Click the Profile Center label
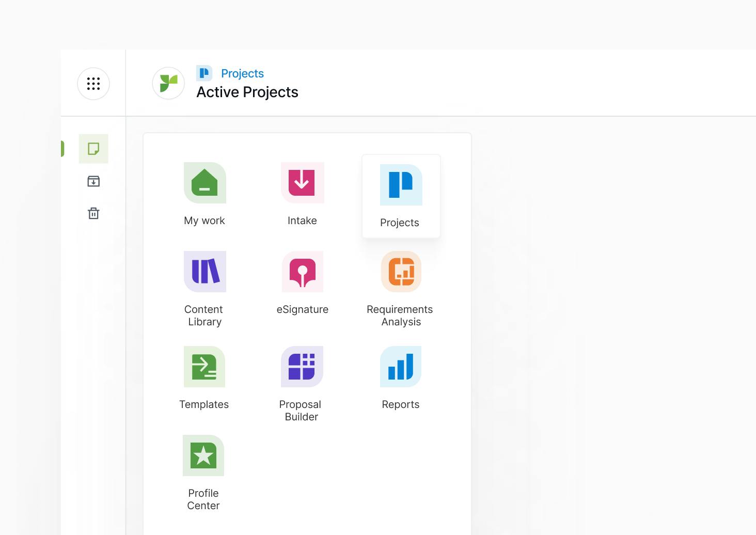The image size is (756, 535). point(203,499)
